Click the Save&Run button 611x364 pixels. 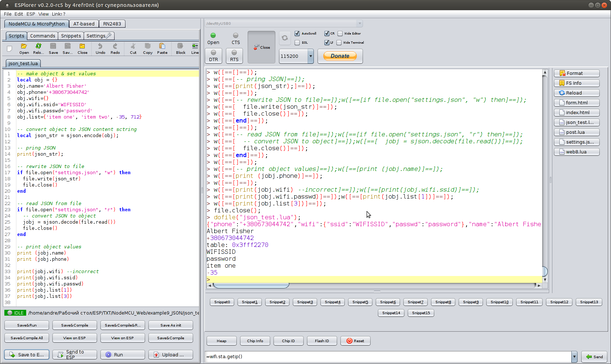[x=27, y=325]
